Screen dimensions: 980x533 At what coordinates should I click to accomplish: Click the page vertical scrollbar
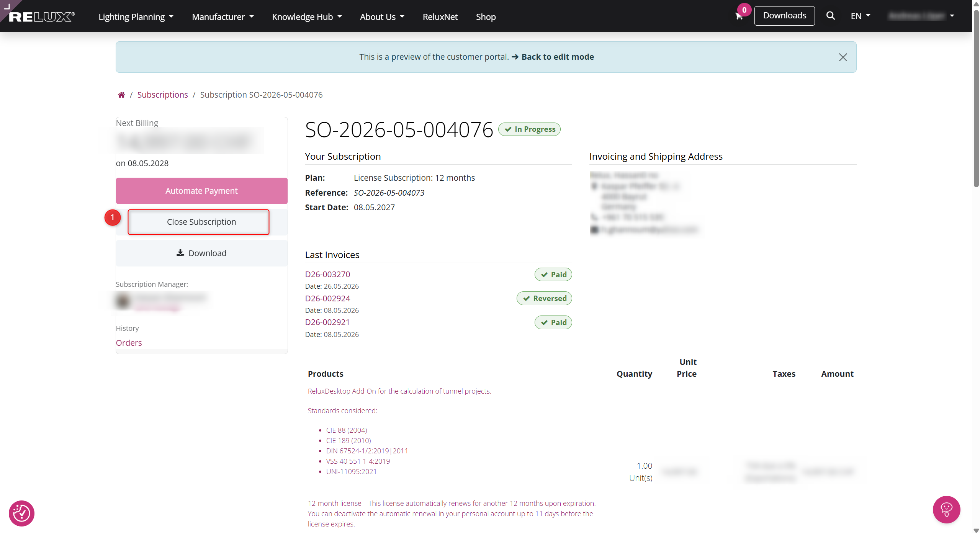coord(976,98)
